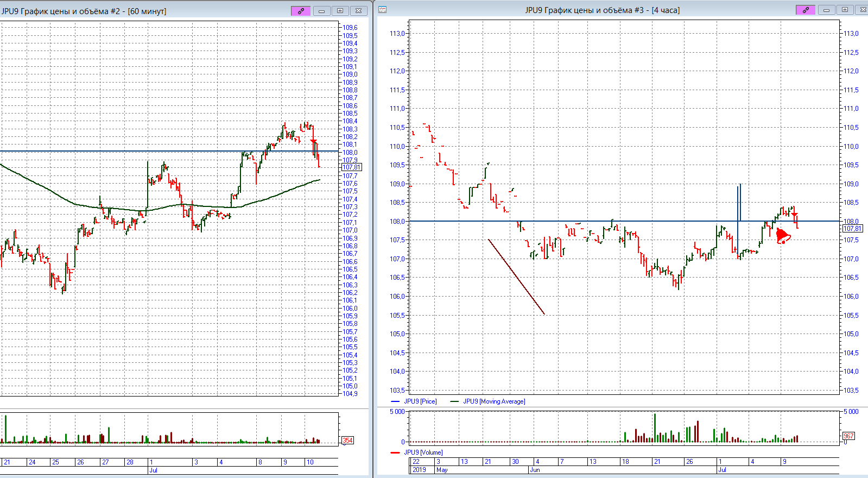Close the 60-minute chart window
The height and width of the screenshot is (478, 868).
(x=358, y=11)
